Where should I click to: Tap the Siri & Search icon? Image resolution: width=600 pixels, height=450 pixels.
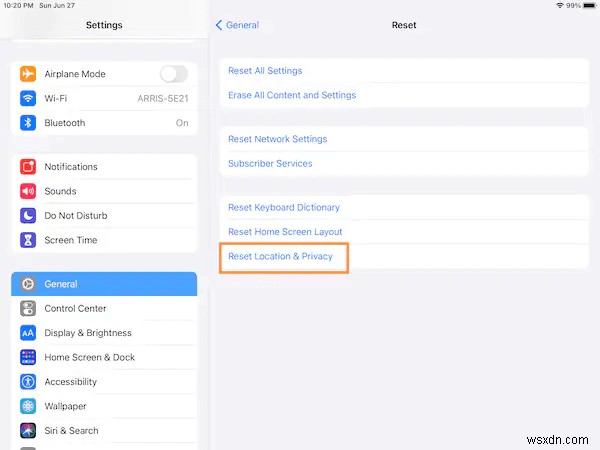(28, 430)
